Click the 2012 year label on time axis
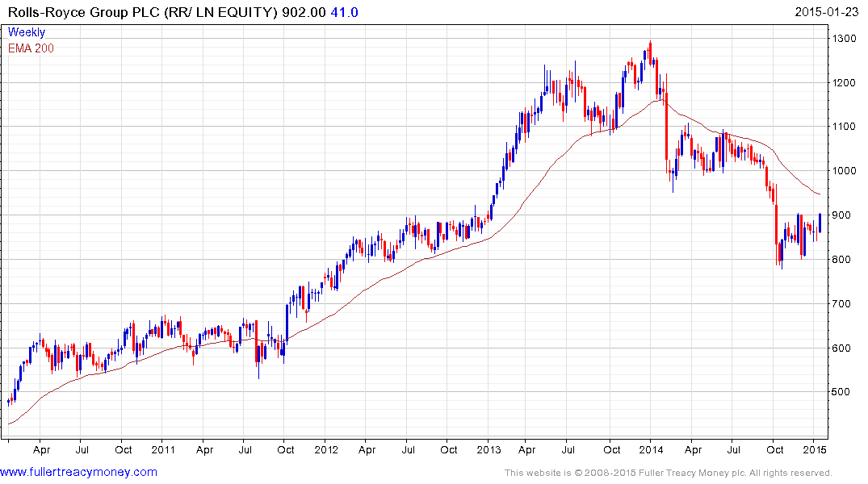This screenshot has width=868, height=484. [326, 449]
